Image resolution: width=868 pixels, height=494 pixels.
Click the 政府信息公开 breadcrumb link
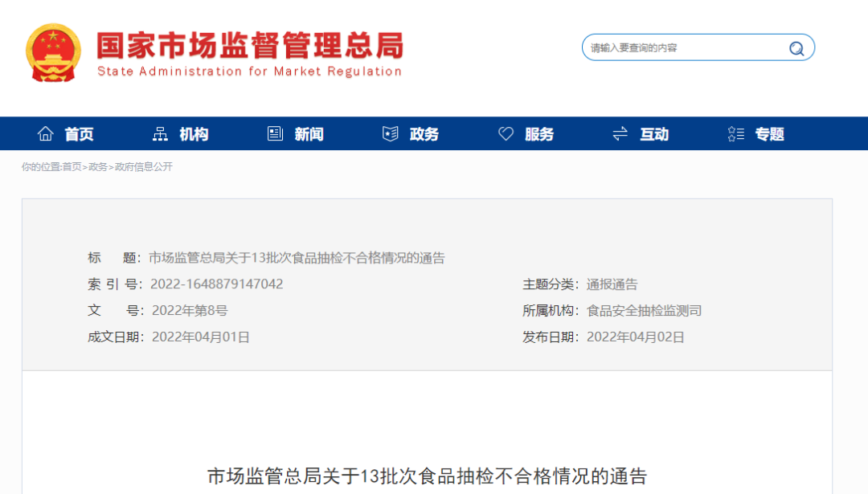(144, 167)
